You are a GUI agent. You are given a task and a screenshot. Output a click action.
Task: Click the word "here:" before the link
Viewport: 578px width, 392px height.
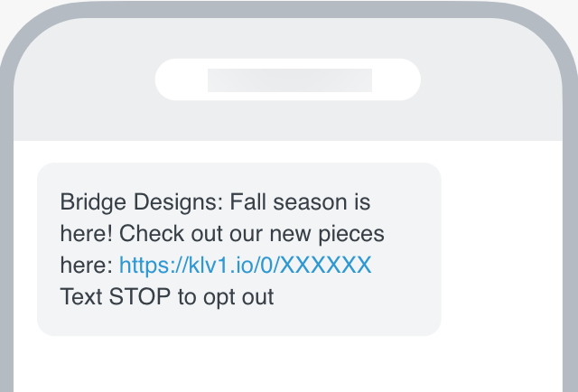tap(87, 265)
